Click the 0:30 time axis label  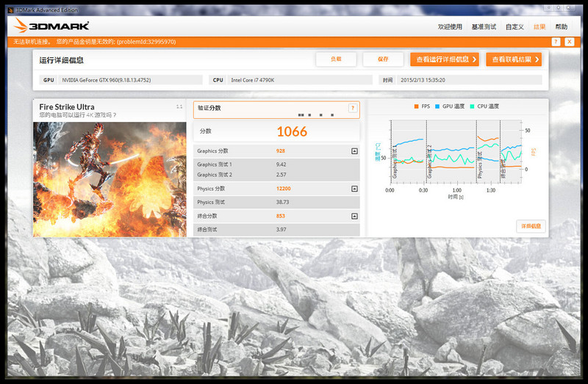point(423,190)
